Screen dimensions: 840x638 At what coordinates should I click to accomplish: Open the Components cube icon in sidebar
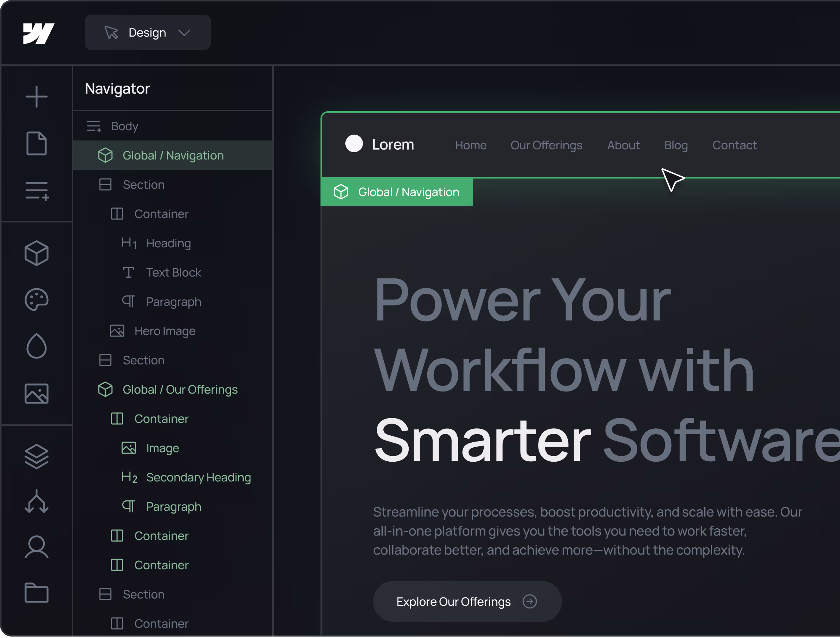[37, 253]
